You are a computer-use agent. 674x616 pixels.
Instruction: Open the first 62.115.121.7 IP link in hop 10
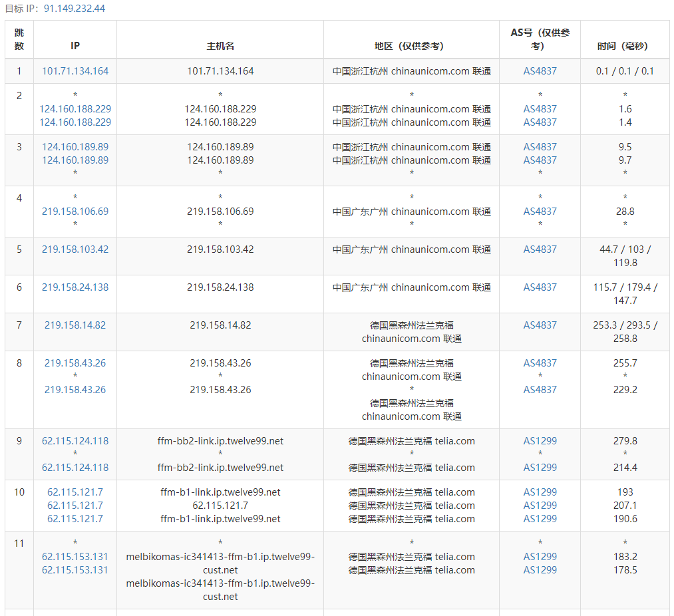point(75,492)
